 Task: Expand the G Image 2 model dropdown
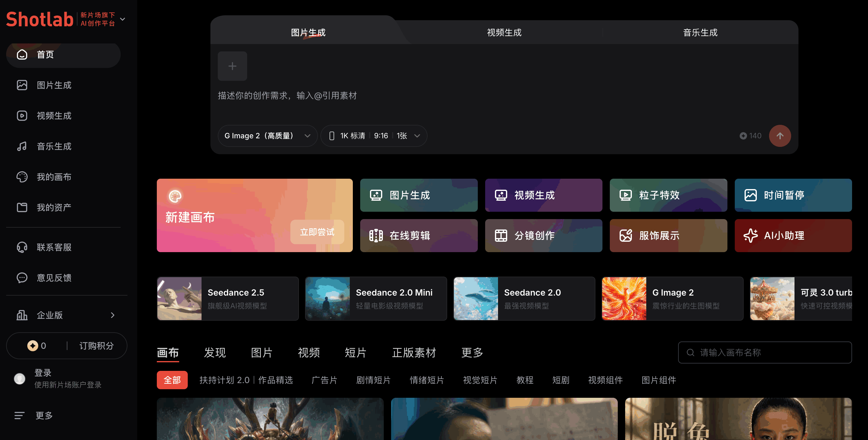(x=267, y=136)
